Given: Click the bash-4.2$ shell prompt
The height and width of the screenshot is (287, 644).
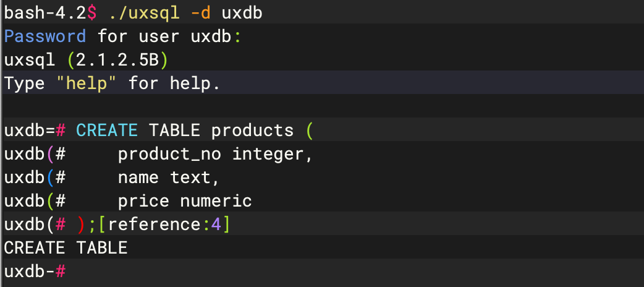Looking at the screenshot, I should (x=51, y=13).
